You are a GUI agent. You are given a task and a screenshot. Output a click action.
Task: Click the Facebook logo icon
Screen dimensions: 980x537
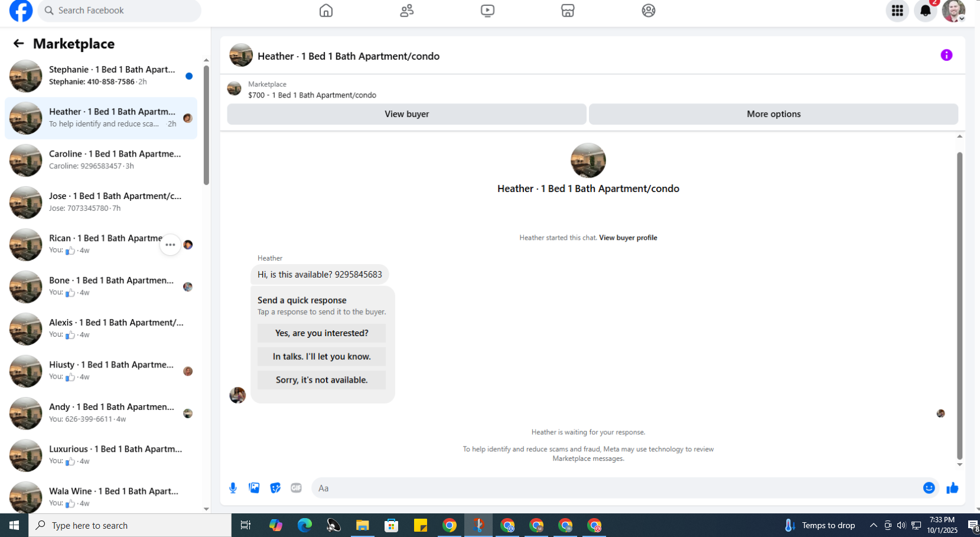pos(21,11)
